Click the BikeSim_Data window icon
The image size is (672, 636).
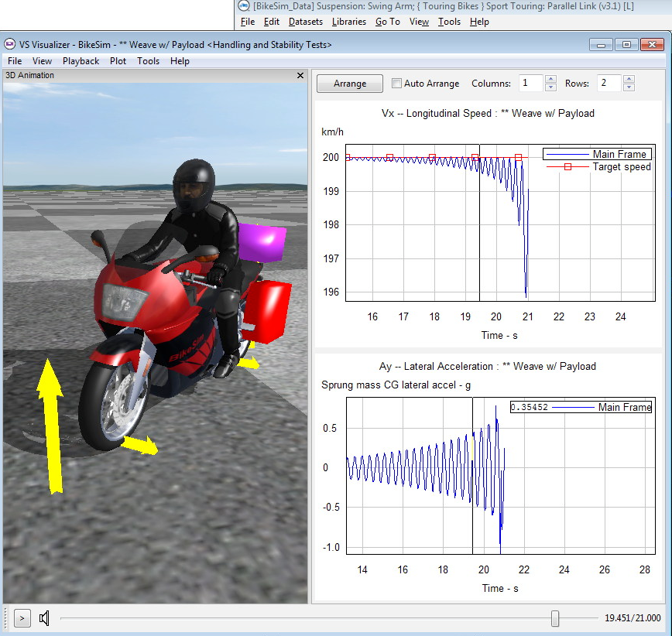click(244, 6)
